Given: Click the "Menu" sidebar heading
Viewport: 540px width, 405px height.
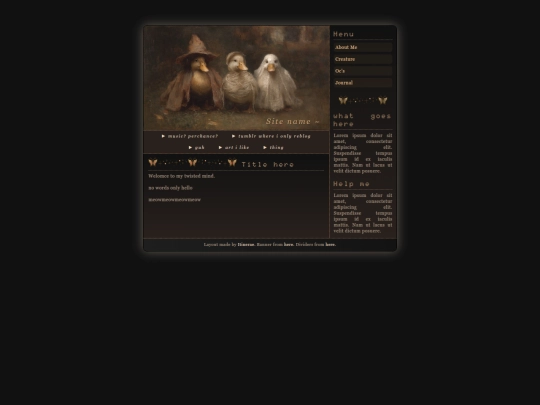Looking at the screenshot, I should tap(343, 34).
